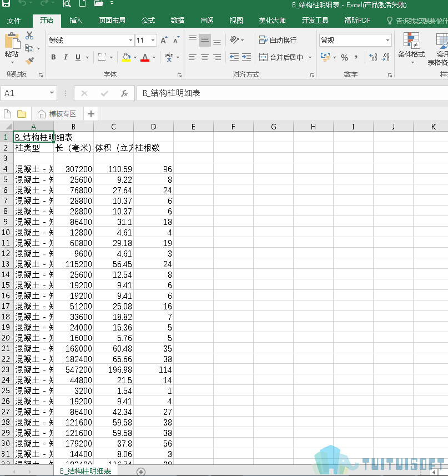Open the font name dropdown 等线

tap(130, 40)
